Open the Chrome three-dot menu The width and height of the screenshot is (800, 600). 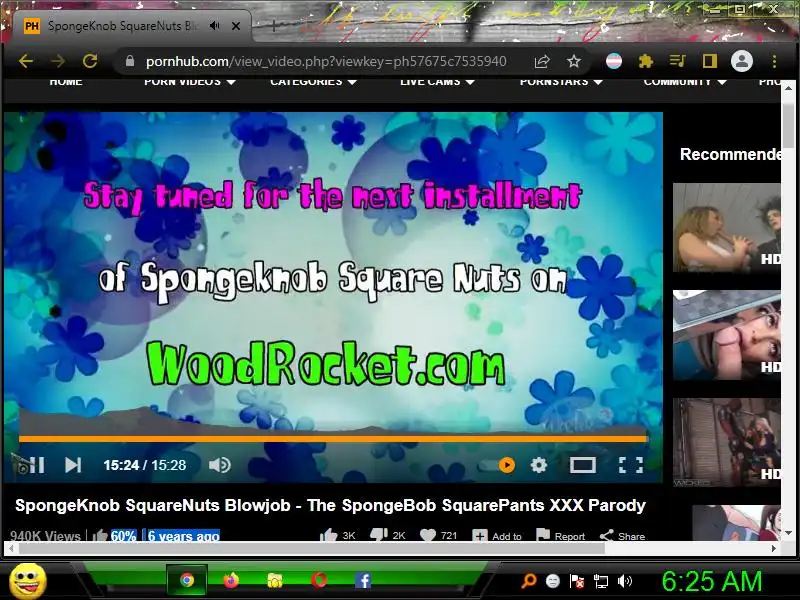coord(774,61)
